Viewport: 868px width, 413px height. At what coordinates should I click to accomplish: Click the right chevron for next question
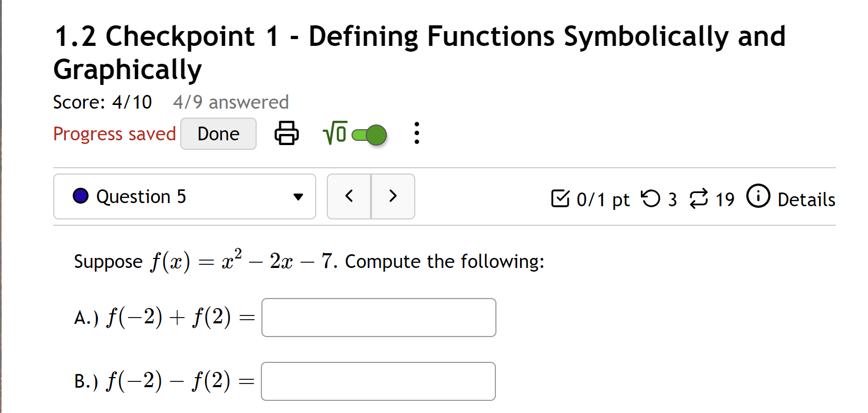tap(393, 196)
